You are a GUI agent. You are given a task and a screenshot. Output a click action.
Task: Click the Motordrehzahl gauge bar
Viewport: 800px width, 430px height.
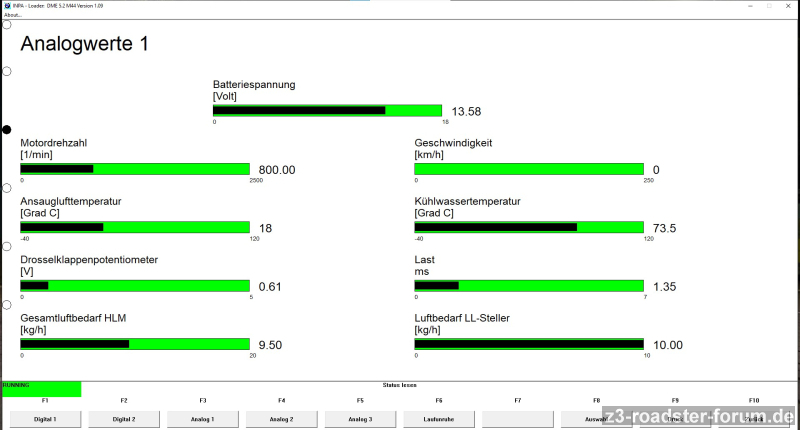tap(135, 169)
